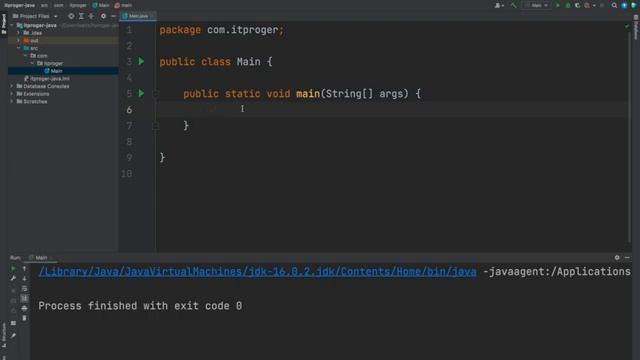Click 'Process finished with exit code 0' text
This screenshot has height=360, width=640.
click(140, 306)
